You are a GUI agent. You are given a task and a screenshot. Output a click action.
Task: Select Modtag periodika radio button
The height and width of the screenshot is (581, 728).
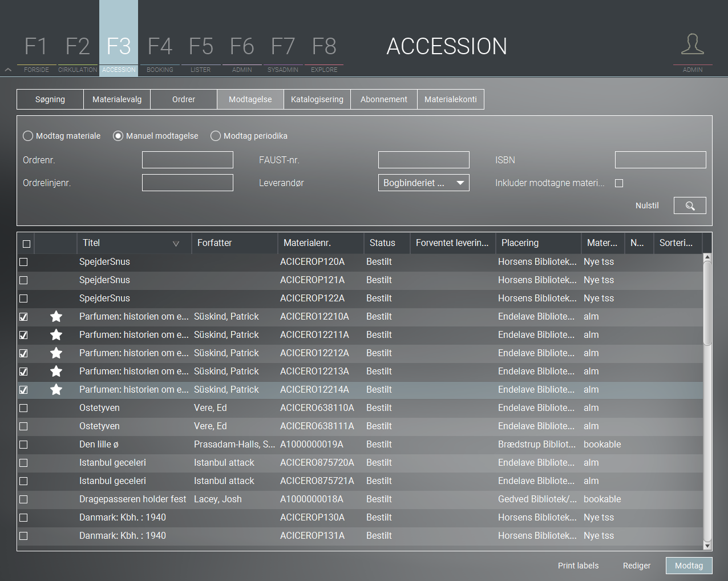(216, 136)
